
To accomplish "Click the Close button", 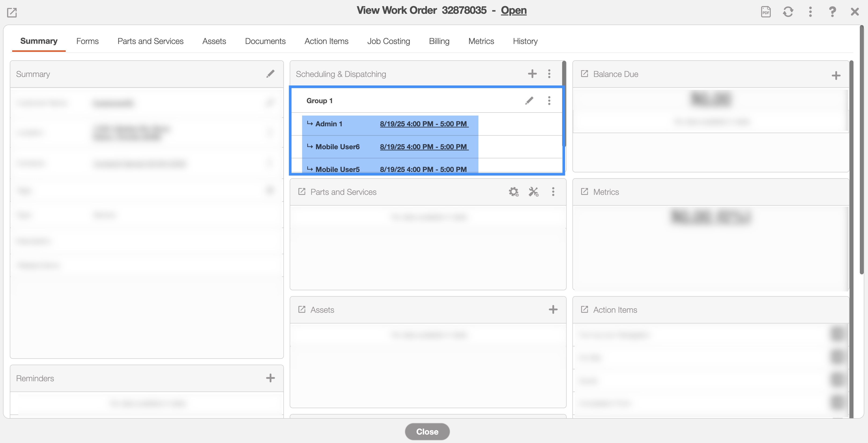I will [x=427, y=432].
